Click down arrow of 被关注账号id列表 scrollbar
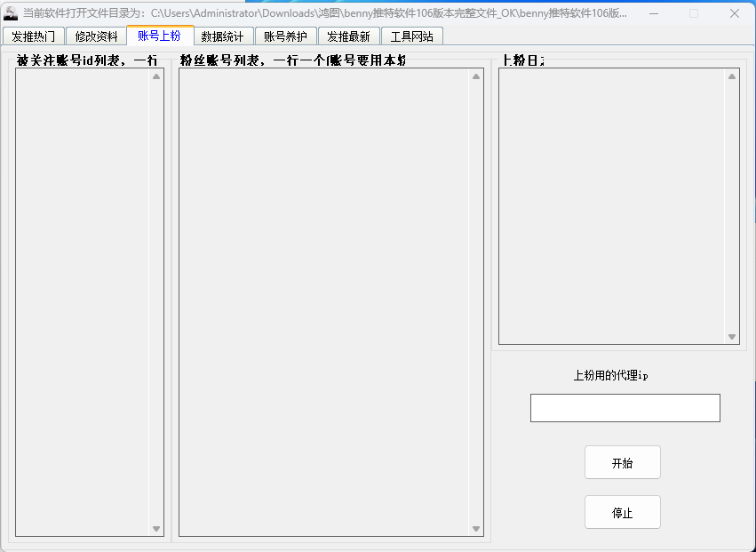This screenshot has width=756, height=552. click(156, 528)
